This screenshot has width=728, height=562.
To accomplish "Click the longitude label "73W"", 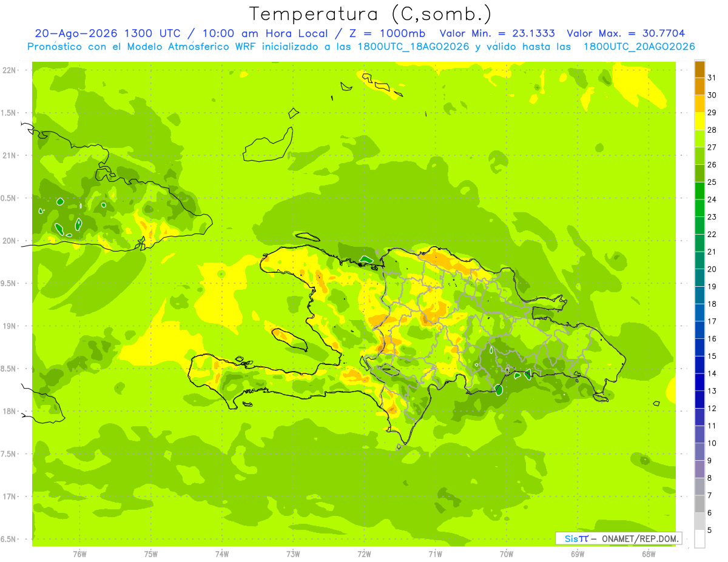I will pyautogui.click(x=293, y=555).
